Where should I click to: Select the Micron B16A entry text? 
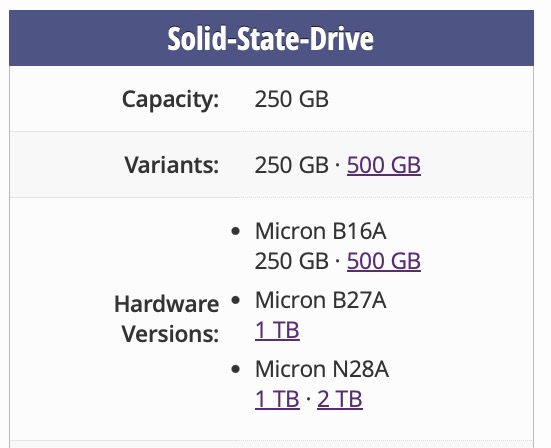pos(320,231)
